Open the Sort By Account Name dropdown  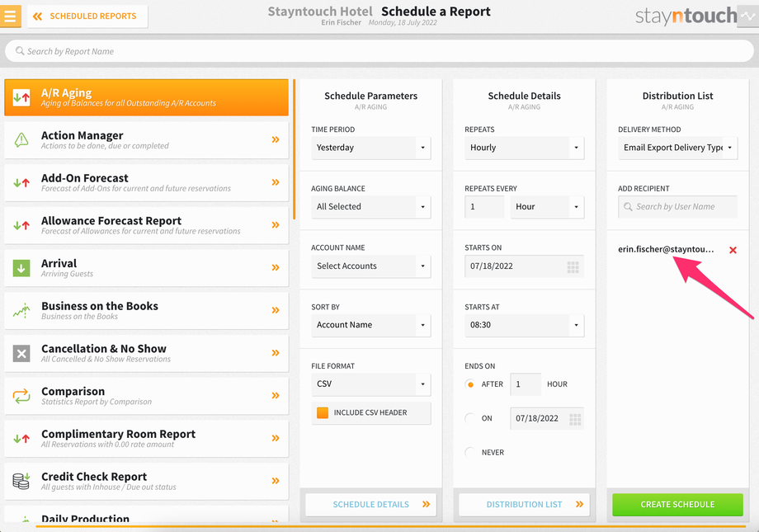[x=370, y=325]
